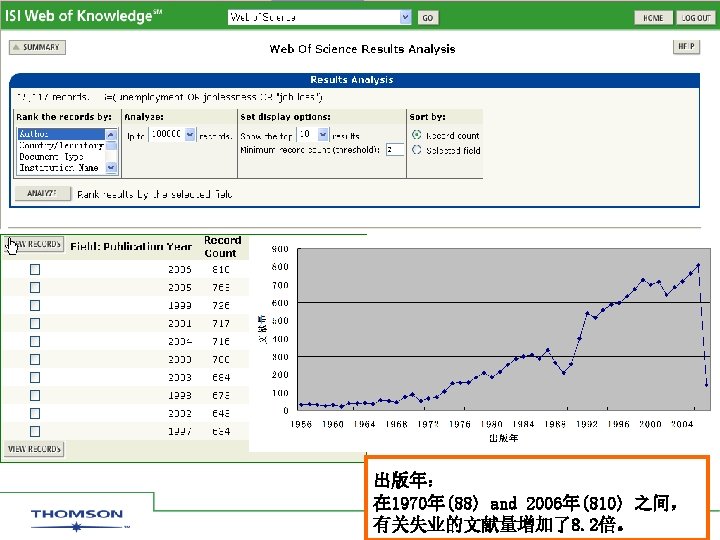This screenshot has height=540, width=720.
Task: Select Record count sort option
Action: (x=416, y=135)
